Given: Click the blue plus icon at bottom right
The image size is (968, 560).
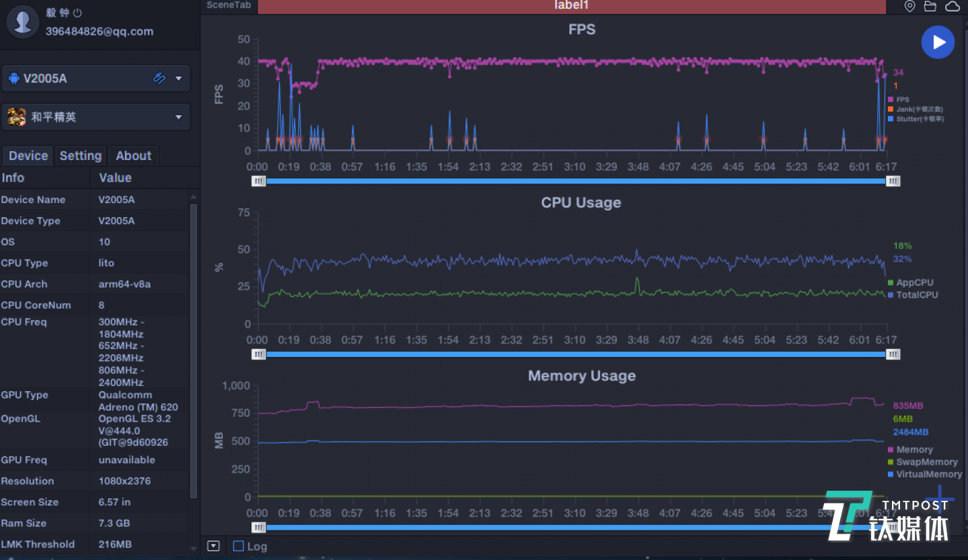Looking at the screenshot, I should point(939,504).
